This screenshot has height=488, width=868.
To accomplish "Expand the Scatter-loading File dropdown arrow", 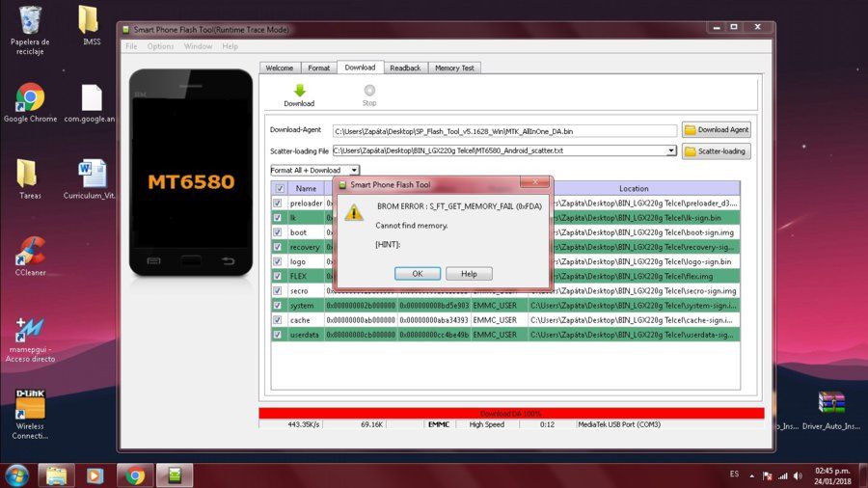I will [x=671, y=150].
